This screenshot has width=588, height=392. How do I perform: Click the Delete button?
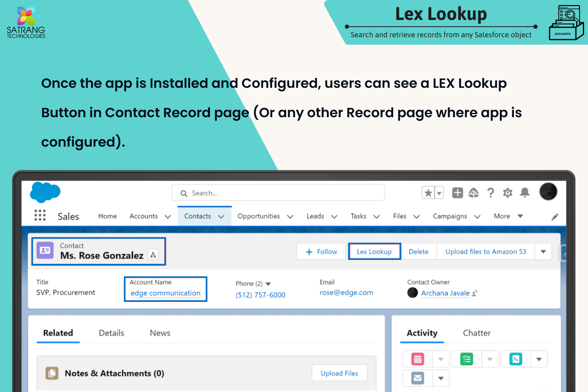click(x=419, y=252)
